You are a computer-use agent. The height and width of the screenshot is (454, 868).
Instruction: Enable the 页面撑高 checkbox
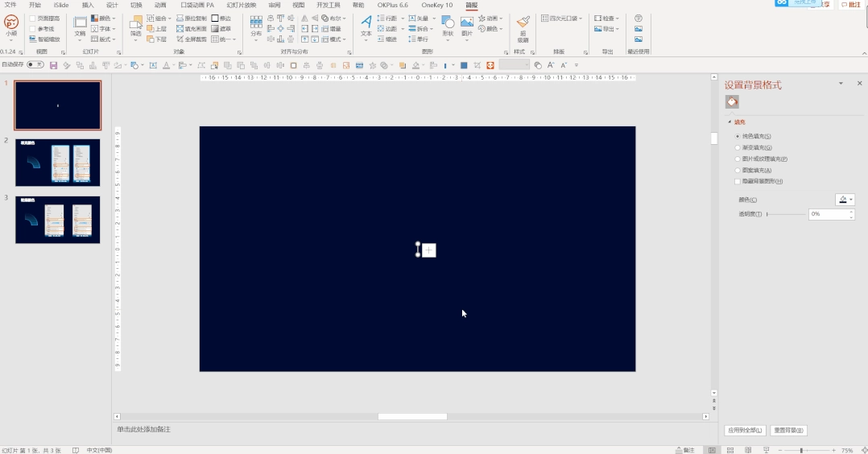[33, 19]
